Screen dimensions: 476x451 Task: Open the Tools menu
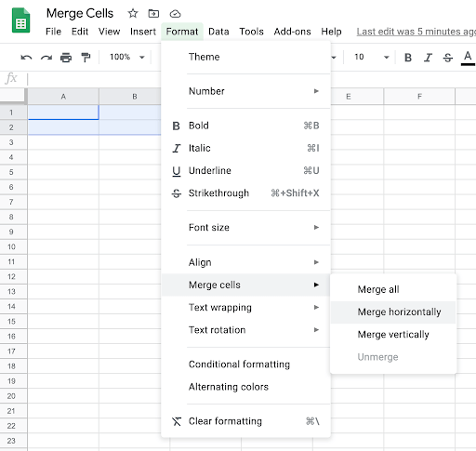click(251, 32)
